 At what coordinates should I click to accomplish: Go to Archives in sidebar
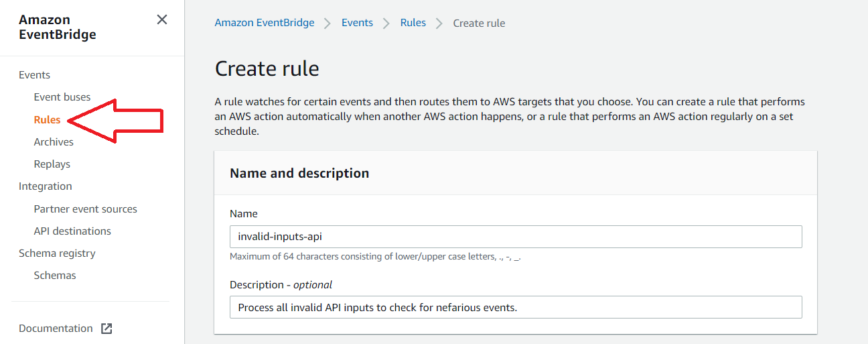[54, 142]
